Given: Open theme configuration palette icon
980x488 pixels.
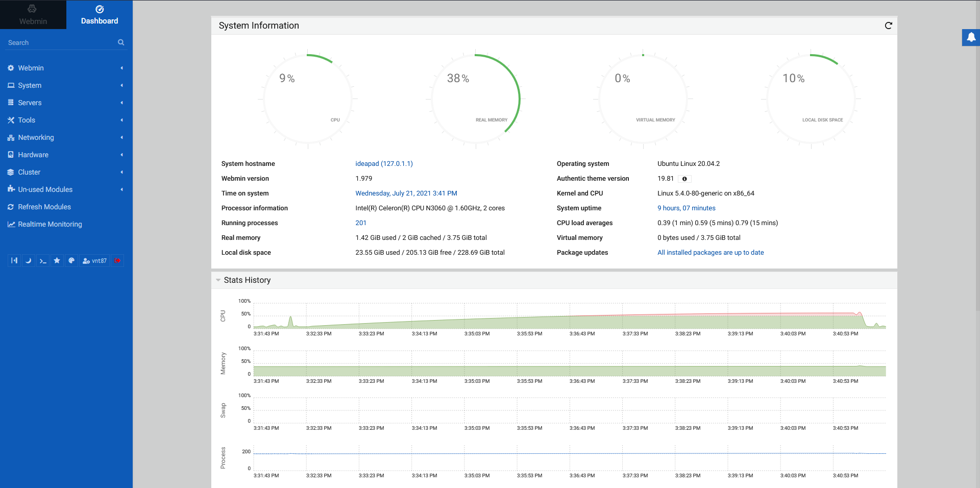Looking at the screenshot, I should (x=71, y=261).
